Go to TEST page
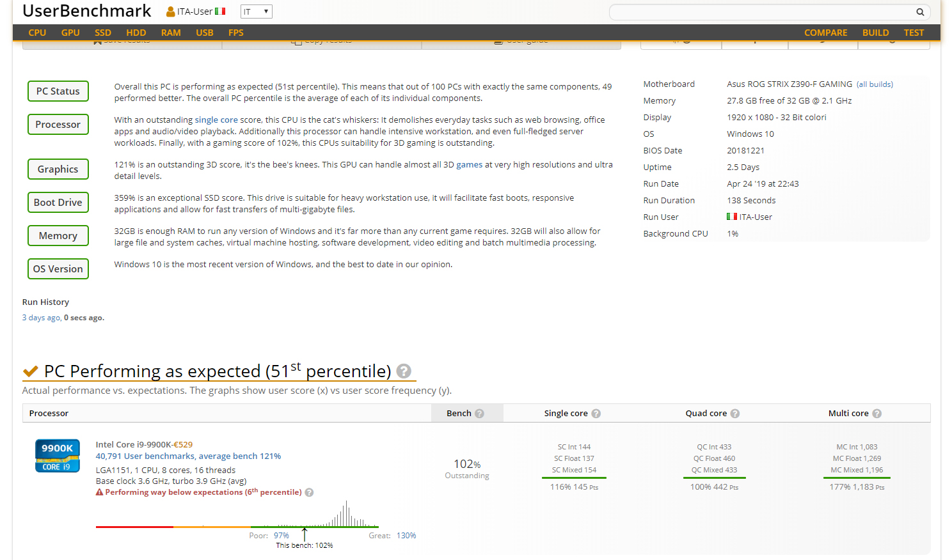The height and width of the screenshot is (560, 952). [x=914, y=33]
